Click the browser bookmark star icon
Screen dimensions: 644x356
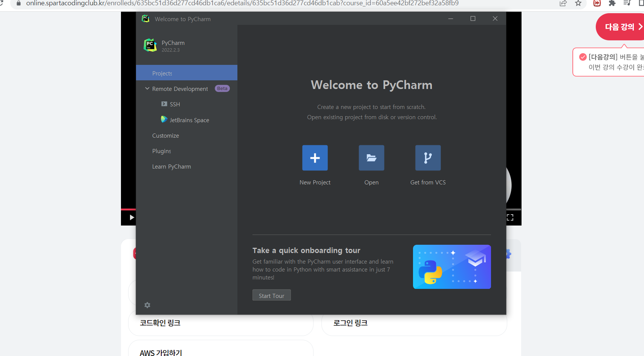(578, 3)
